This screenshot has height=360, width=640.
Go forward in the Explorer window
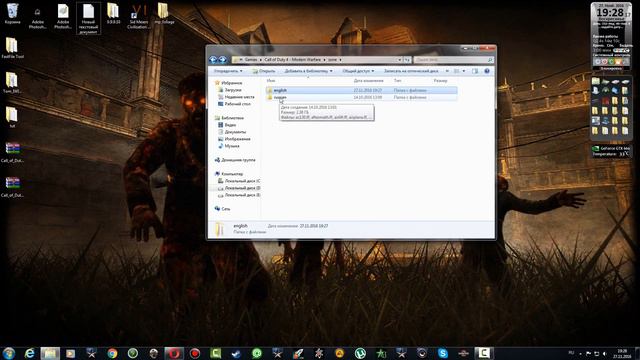pyautogui.click(x=223, y=60)
